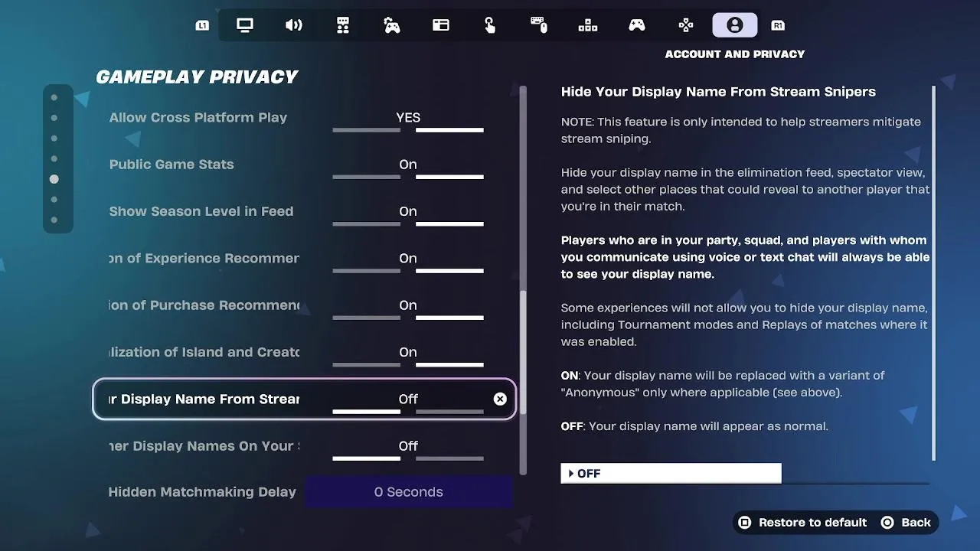980x551 pixels.
Task: Toggle Show Season Level in Feed
Action: (408, 214)
